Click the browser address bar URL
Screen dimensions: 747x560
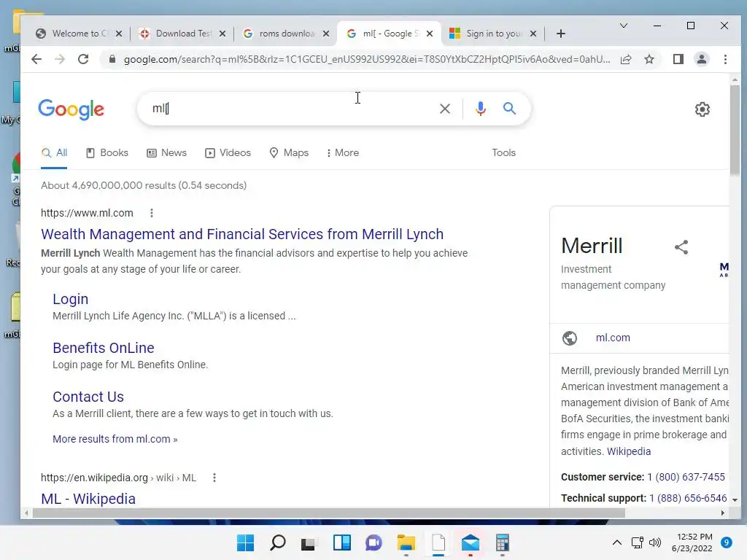coord(367,59)
